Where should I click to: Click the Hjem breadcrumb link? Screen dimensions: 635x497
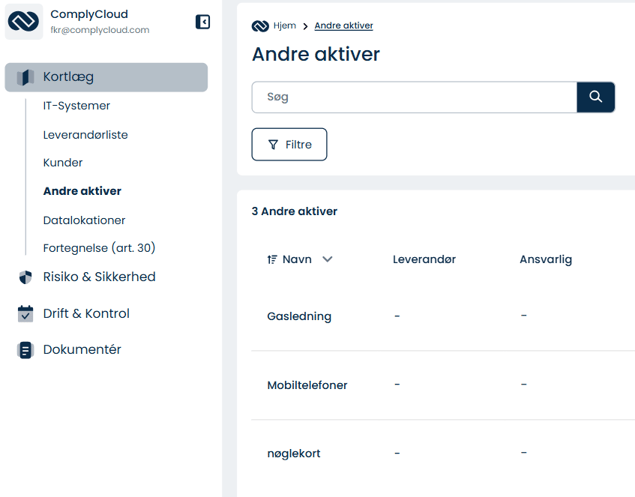point(284,26)
